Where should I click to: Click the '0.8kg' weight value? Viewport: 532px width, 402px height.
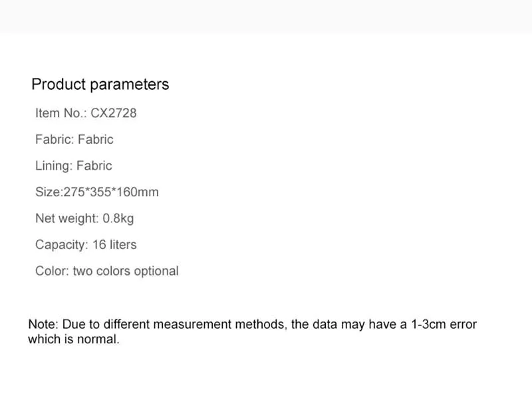[118, 219]
